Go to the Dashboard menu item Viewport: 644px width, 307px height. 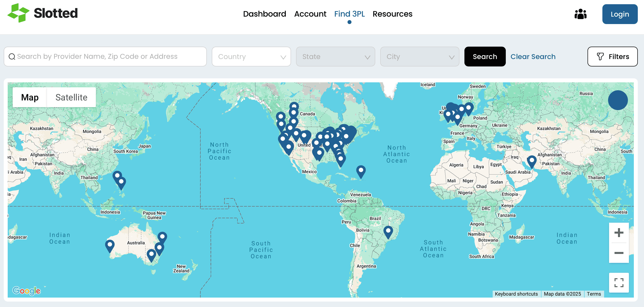pos(265,14)
